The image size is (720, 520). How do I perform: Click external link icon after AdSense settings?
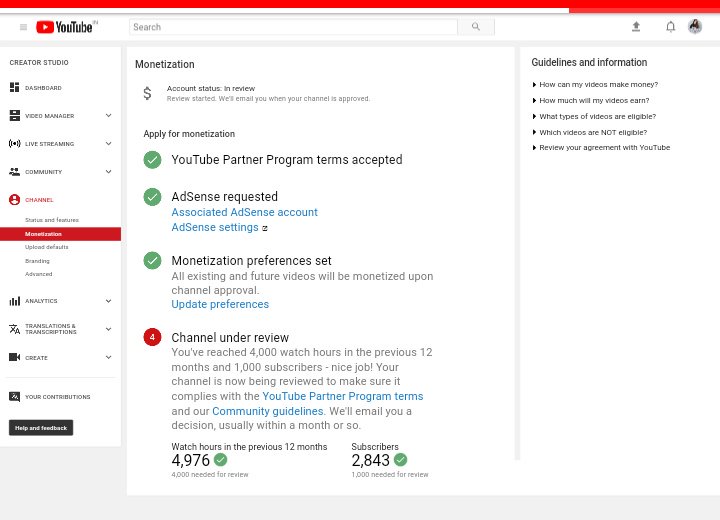tap(264, 228)
